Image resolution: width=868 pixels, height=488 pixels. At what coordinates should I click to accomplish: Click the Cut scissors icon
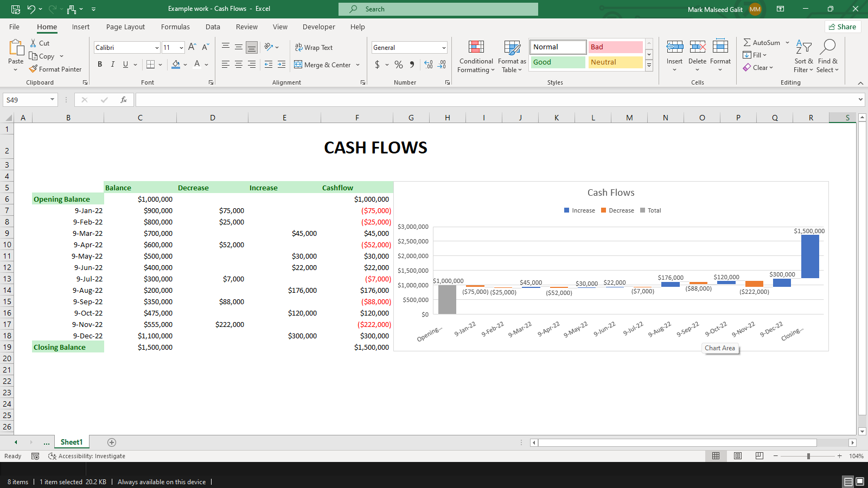pos(34,43)
